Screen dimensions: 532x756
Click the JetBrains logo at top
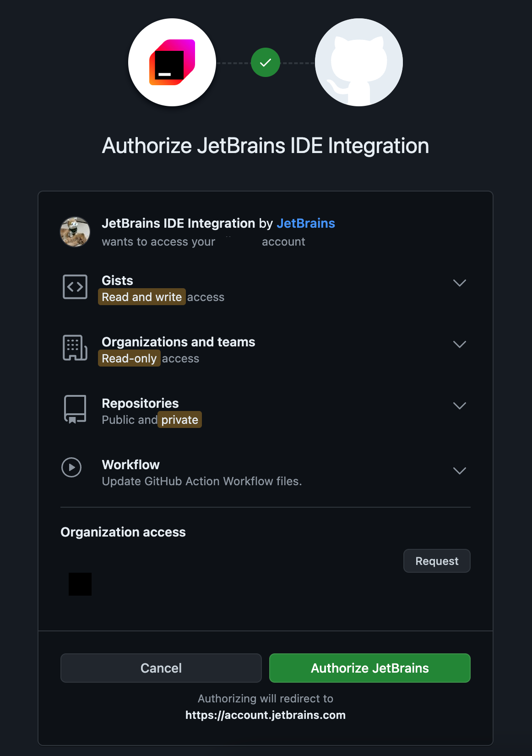click(x=172, y=62)
